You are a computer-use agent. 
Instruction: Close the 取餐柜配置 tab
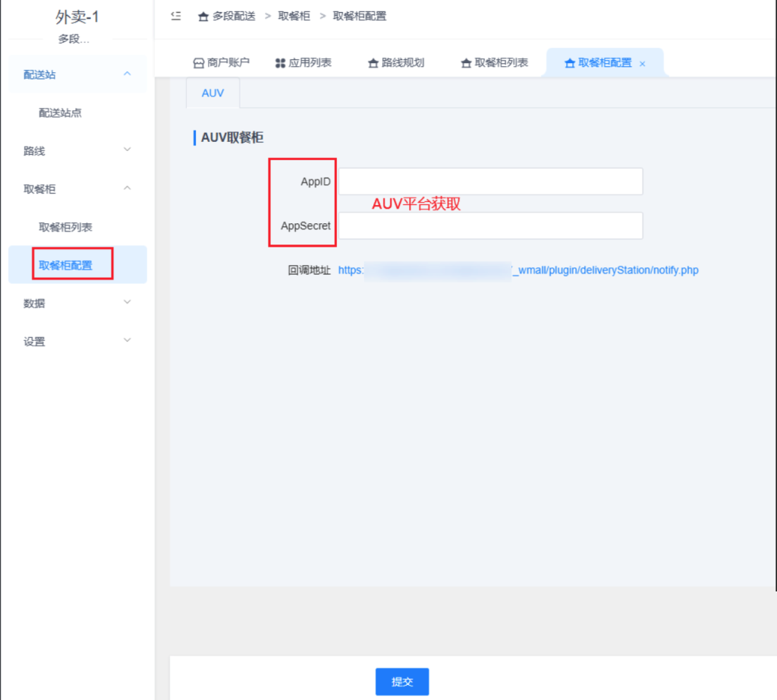click(643, 64)
